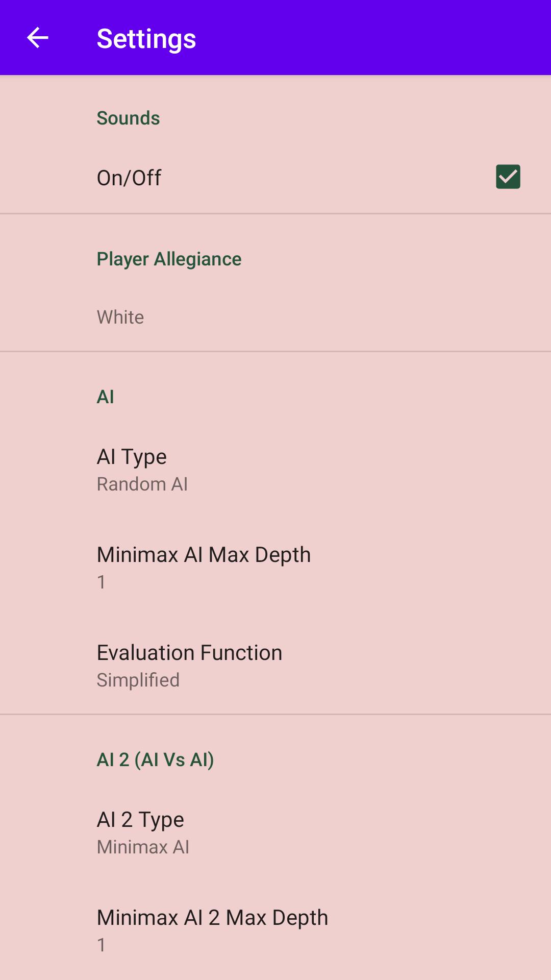Go back using the arrow icon
551x980 pixels.
tap(37, 38)
